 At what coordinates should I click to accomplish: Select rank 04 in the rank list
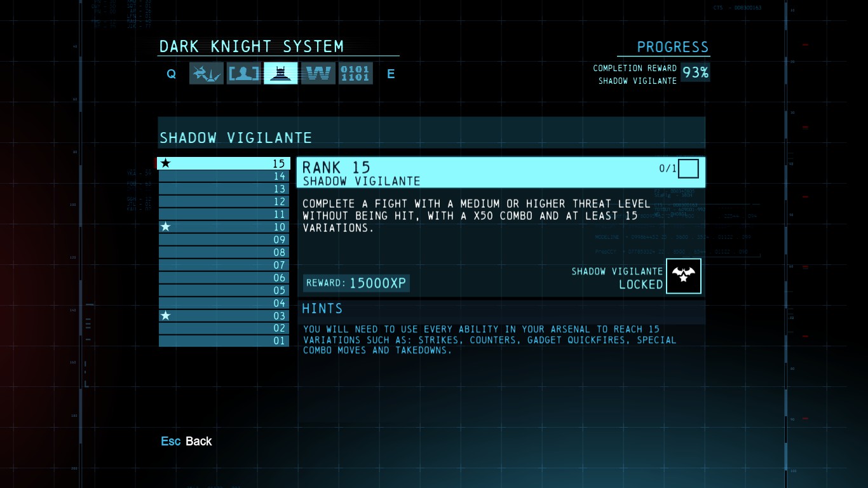click(x=224, y=303)
